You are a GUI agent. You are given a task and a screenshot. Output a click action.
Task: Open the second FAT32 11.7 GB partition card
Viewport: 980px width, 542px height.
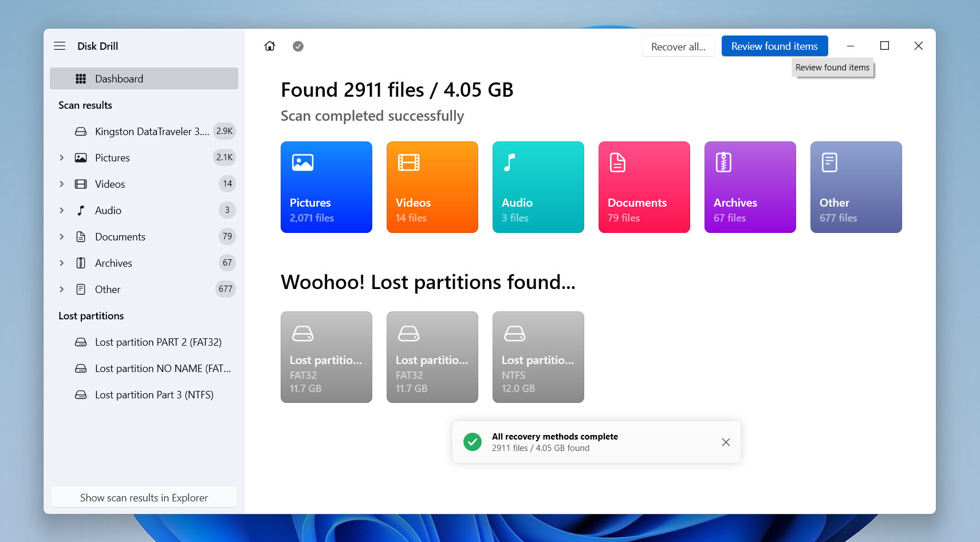[x=432, y=357]
